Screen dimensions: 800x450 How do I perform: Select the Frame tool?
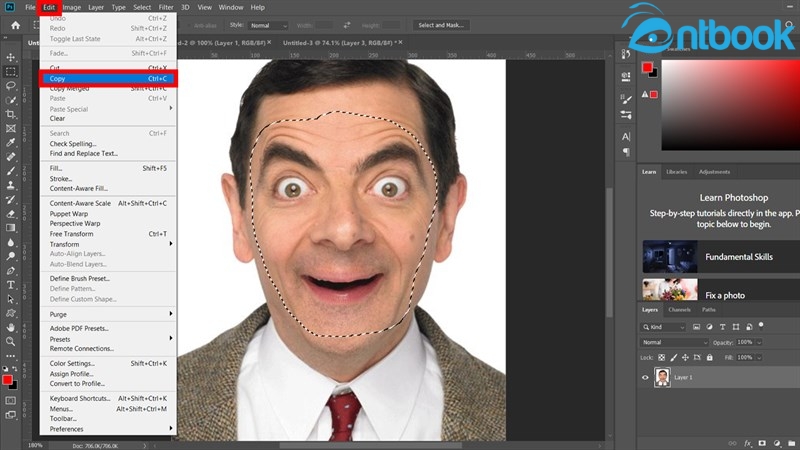pos(10,129)
